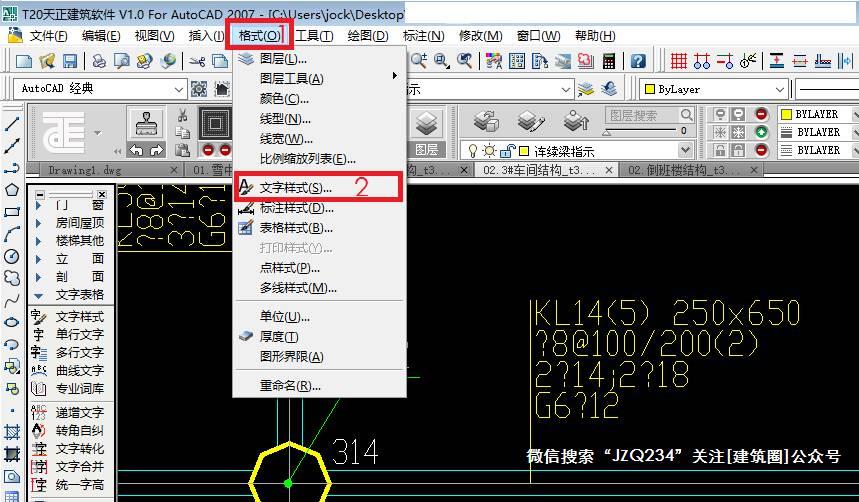Select the Circle tool in draw toolbar

pos(12,256)
